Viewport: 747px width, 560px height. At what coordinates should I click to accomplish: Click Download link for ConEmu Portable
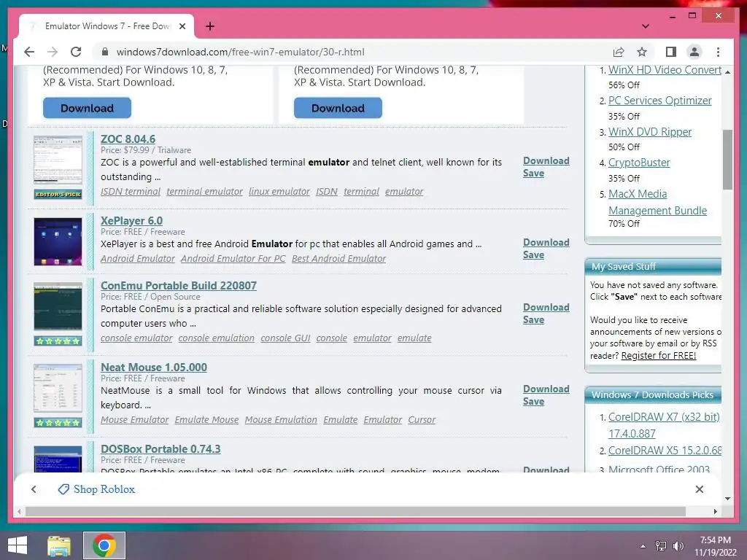546,307
